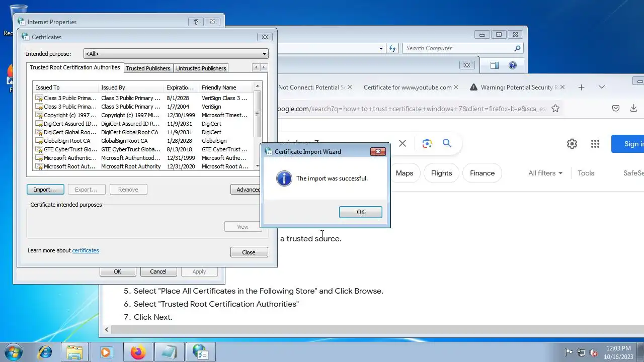Sort certificates by Issued To column
This screenshot has width=644, height=362.
(x=65, y=87)
